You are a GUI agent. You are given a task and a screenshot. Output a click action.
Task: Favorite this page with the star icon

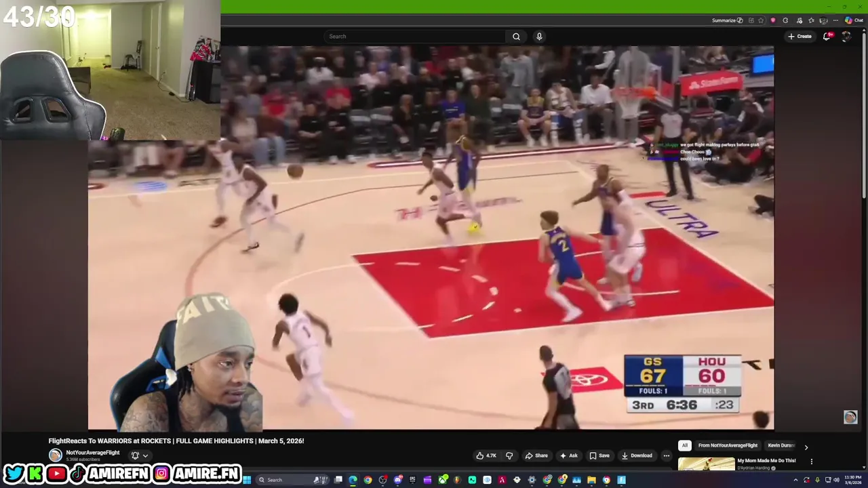pos(761,20)
